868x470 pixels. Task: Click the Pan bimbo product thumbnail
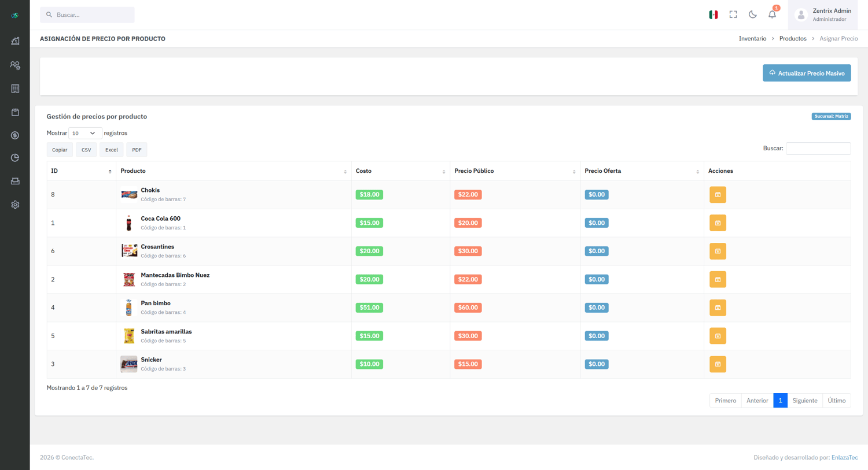coord(129,308)
